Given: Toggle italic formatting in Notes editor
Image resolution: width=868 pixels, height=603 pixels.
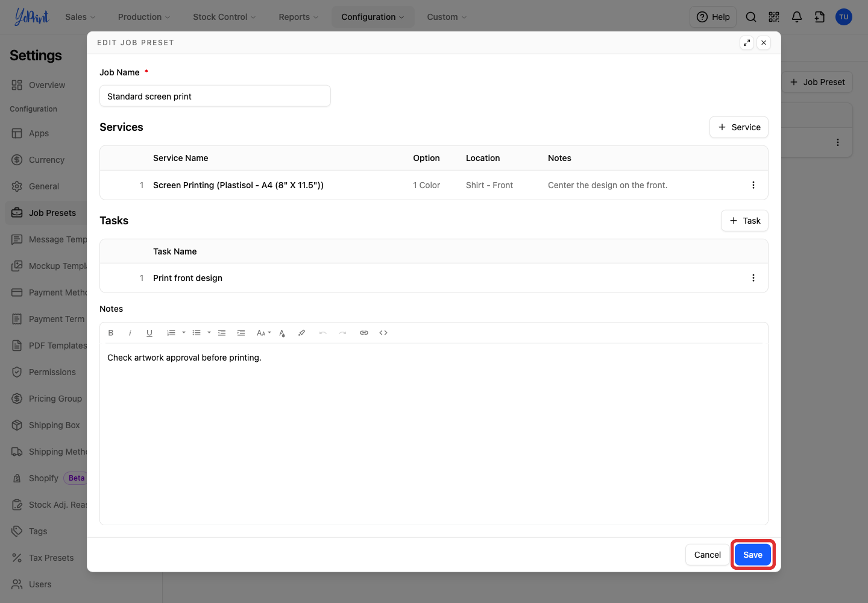Looking at the screenshot, I should tap(130, 333).
